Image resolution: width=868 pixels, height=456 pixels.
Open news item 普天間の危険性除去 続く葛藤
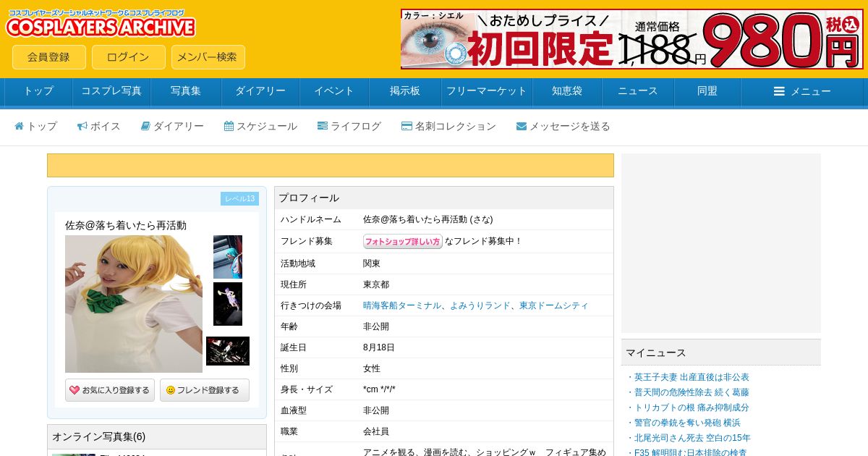point(692,392)
